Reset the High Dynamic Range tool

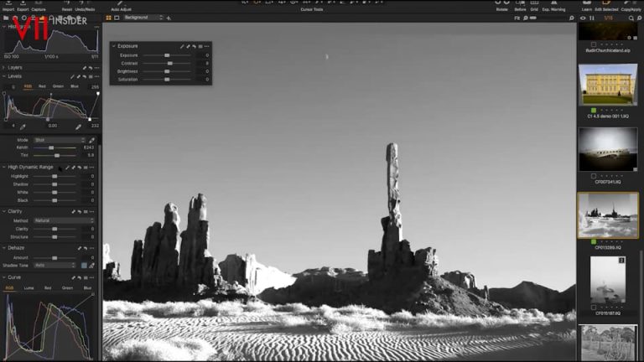80,168
